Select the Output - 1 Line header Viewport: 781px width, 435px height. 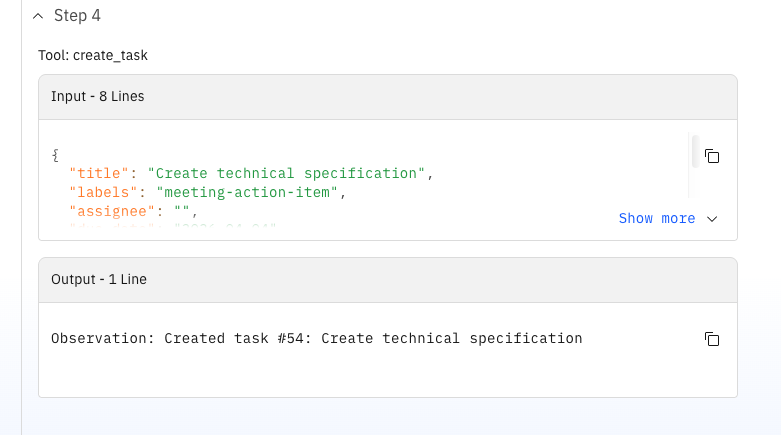(99, 279)
